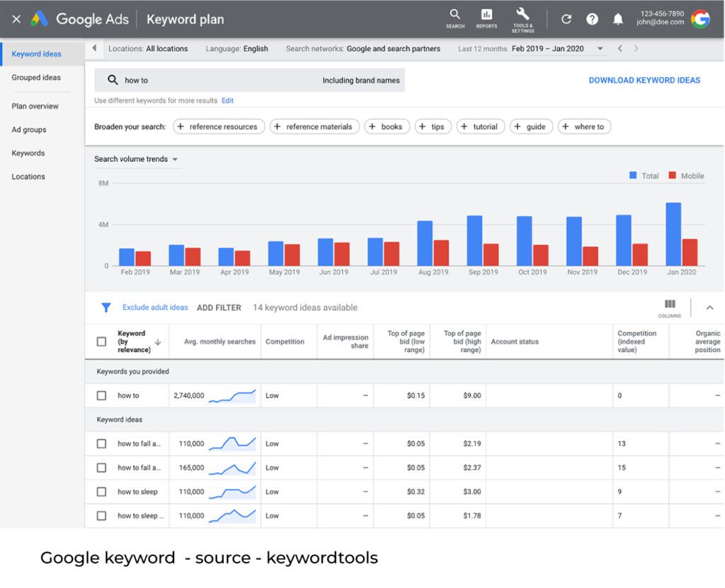Open Ad groups in sidebar

click(28, 130)
